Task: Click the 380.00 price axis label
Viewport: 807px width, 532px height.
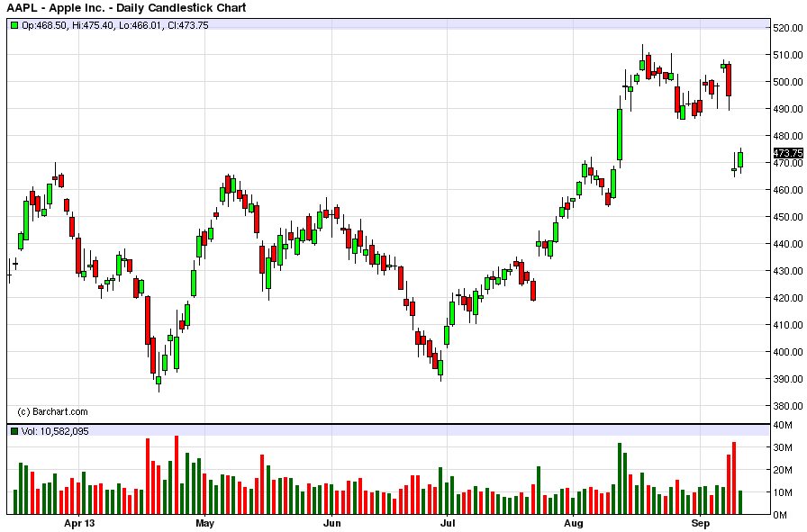Action: tap(788, 406)
